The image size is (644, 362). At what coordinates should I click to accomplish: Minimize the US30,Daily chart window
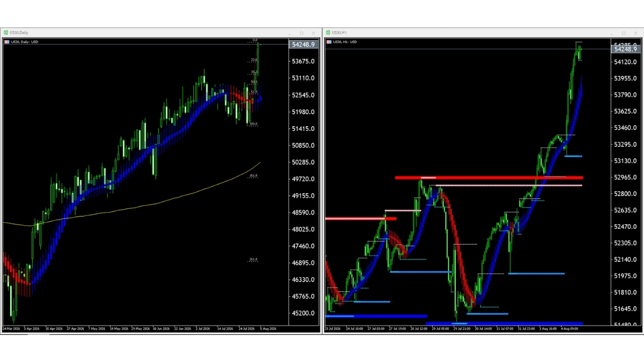[x=289, y=33]
